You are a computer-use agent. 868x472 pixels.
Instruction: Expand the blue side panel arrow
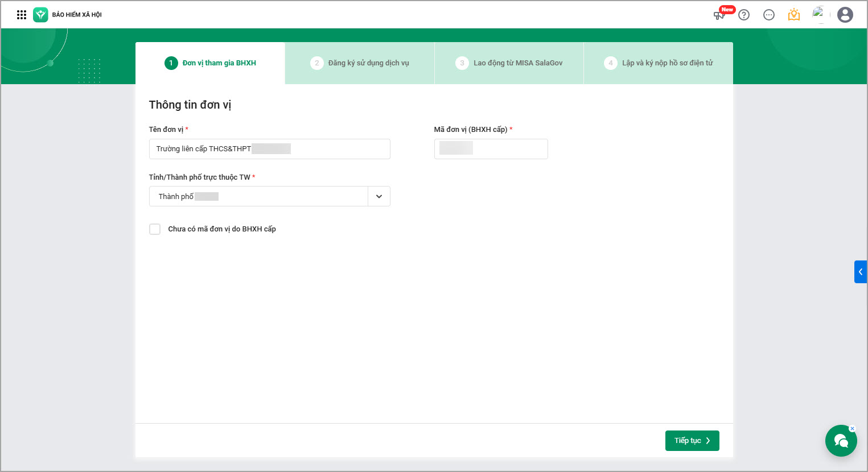click(861, 272)
